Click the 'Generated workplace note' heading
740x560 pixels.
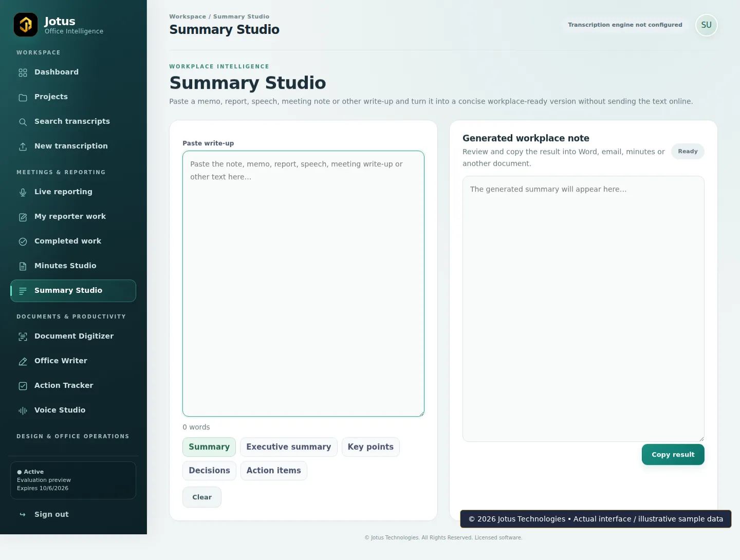tap(526, 138)
